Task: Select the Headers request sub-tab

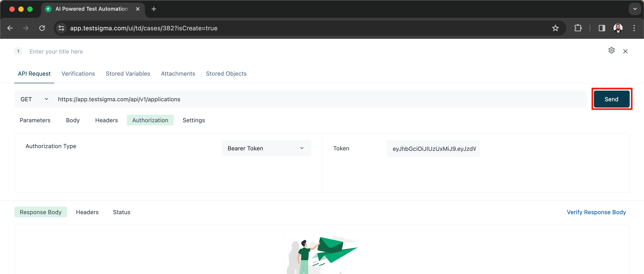Action: tap(106, 120)
